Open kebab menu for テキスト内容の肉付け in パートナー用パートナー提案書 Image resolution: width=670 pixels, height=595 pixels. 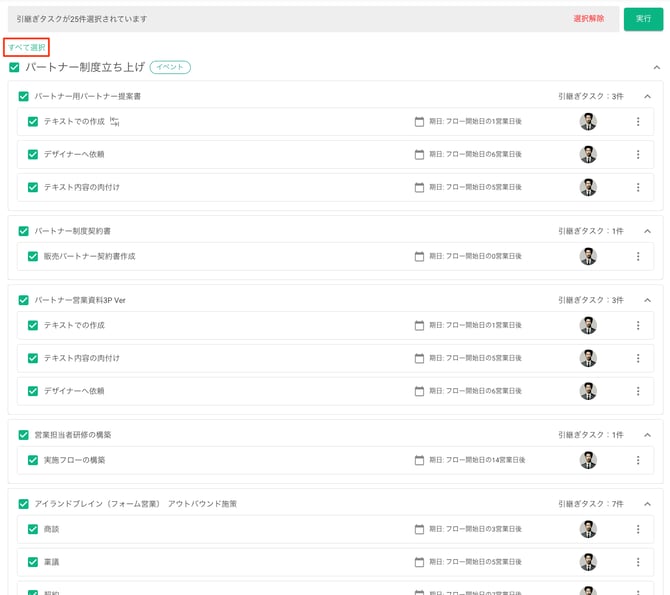coord(638,187)
